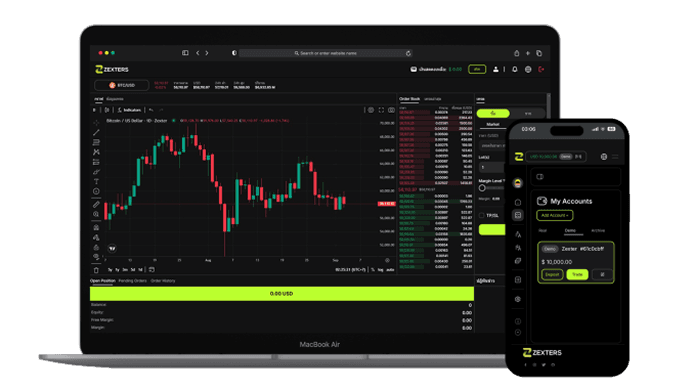Image resolution: width=689 pixels, height=390 pixels.
Task: Select the green Buy toggle in order panel
Action: click(x=493, y=113)
